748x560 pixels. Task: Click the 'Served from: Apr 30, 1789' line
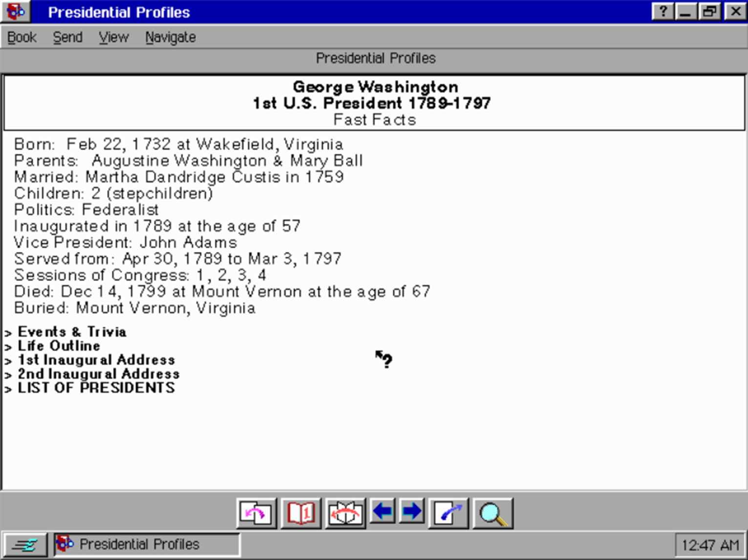178,259
